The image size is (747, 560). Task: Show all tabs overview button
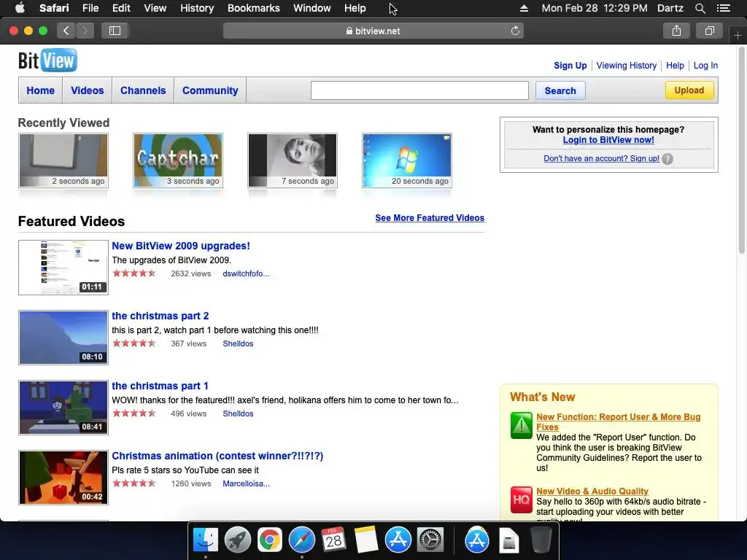coord(709,31)
